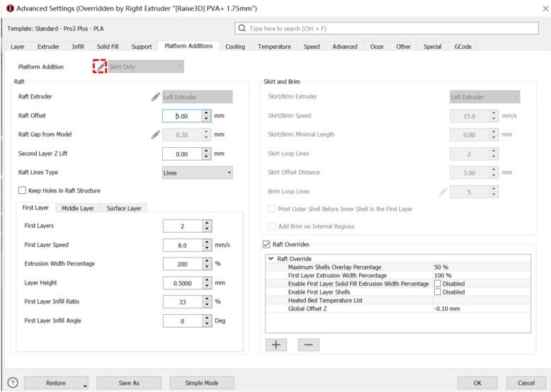Click the help question mark icon
The height and width of the screenshot is (392, 551).
(12, 383)
